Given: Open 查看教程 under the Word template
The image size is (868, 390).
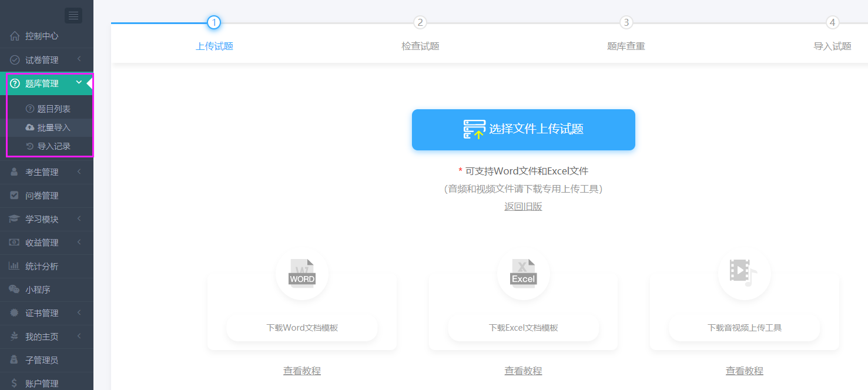Looking at the screenshot, I should click(x=302, y=371).
